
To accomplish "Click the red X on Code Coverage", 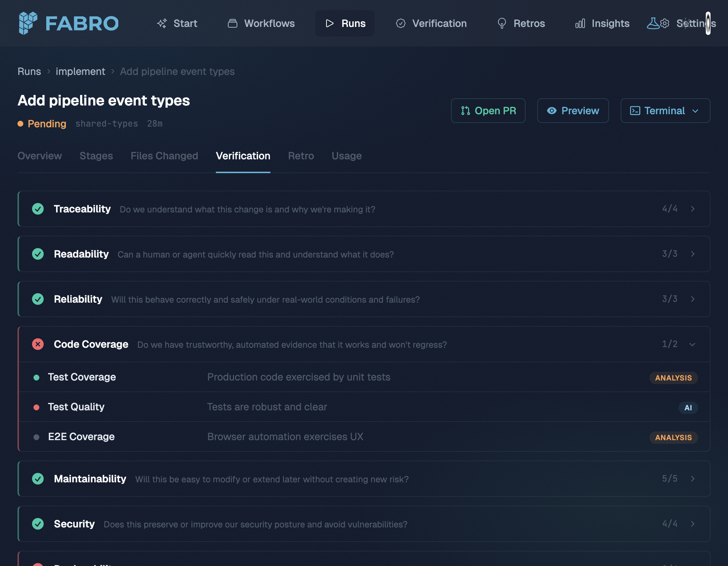I will click(x=38, y=344).
